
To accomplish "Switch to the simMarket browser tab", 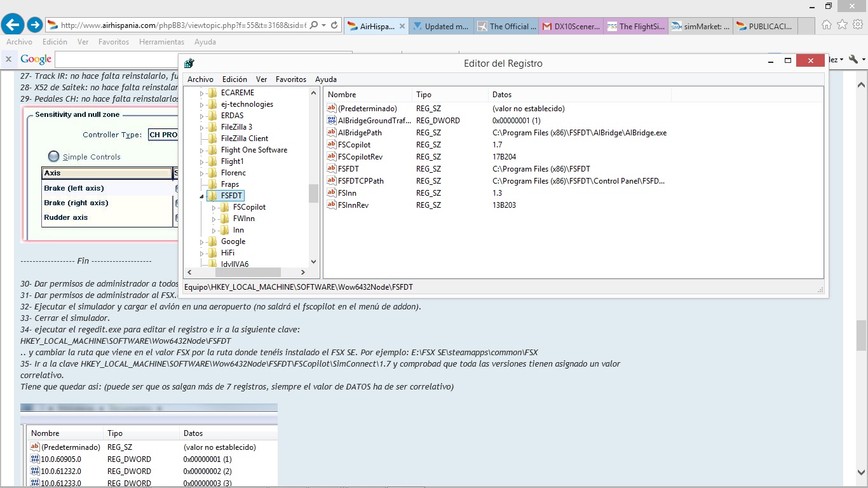I will click(700, 27).
